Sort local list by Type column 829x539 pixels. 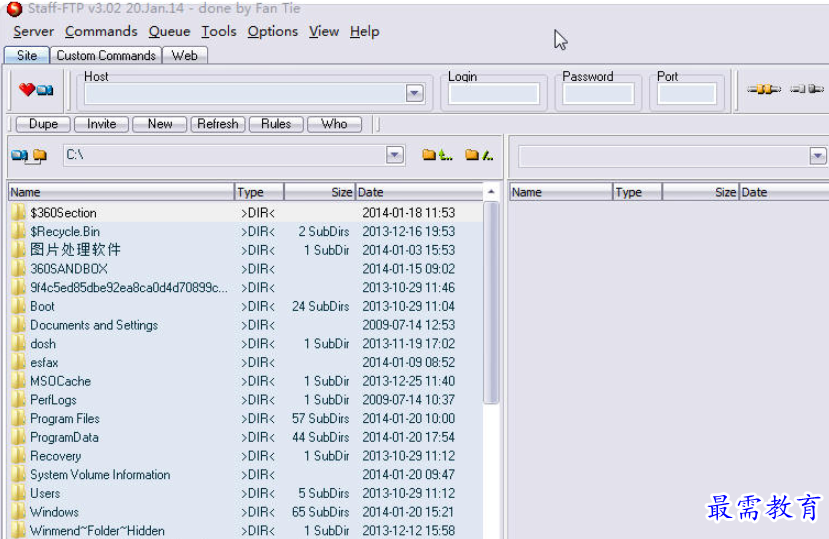click(x=259, y=192)
